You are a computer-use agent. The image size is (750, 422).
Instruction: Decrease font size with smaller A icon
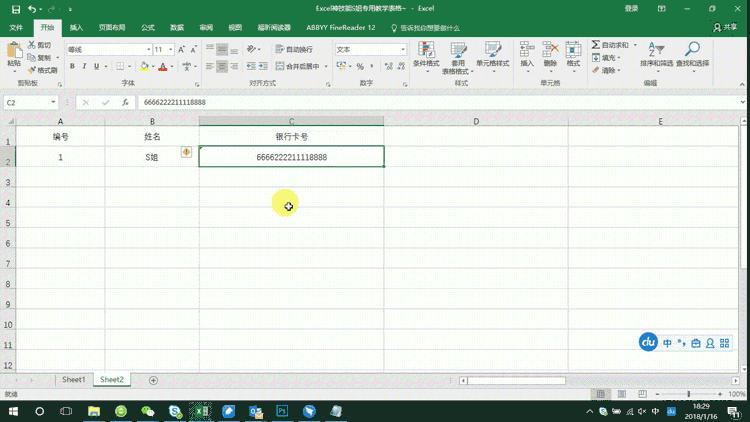click(193, 49)
